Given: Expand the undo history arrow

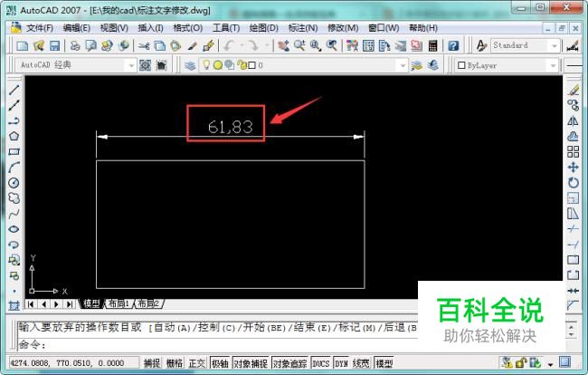Looking at the screenshot, I should pyautogui.click(x=242, y=46).
